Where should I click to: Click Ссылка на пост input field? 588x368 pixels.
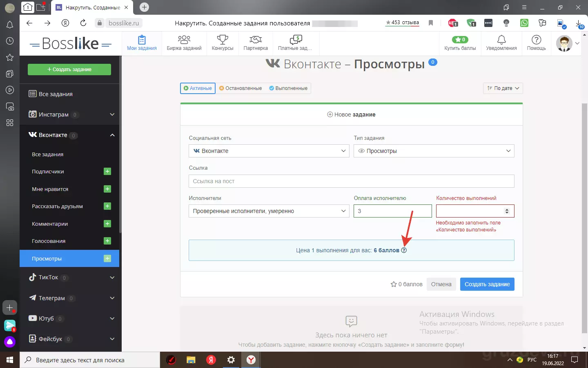coord(352,181)
